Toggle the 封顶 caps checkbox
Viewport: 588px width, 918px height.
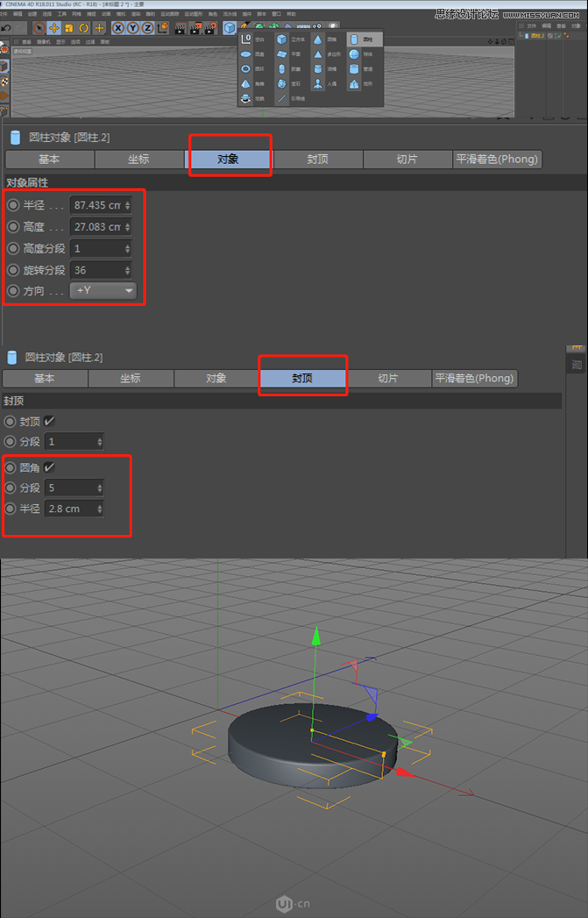coord(50,421)
